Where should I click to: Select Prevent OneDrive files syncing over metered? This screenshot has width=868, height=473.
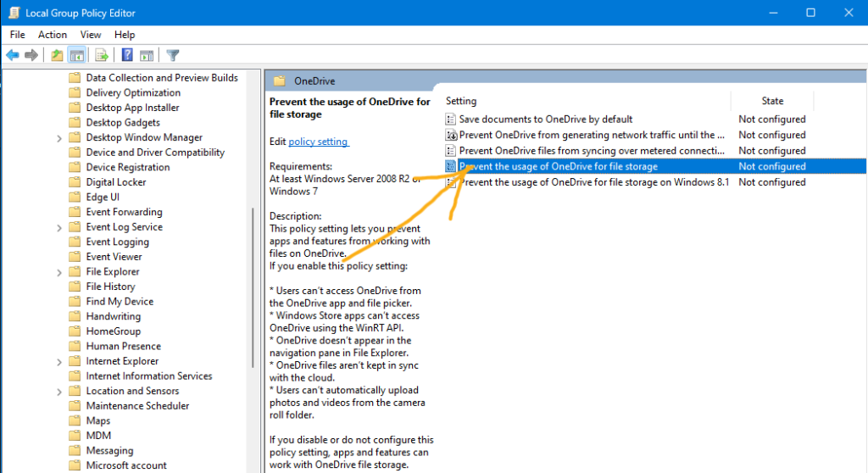(x=591, y=151)
